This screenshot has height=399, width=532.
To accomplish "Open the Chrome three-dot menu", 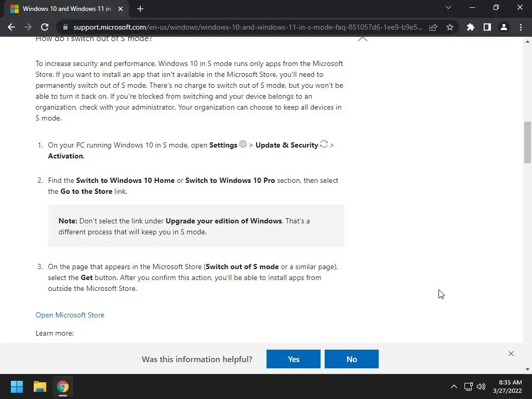I will coord(521,27).
